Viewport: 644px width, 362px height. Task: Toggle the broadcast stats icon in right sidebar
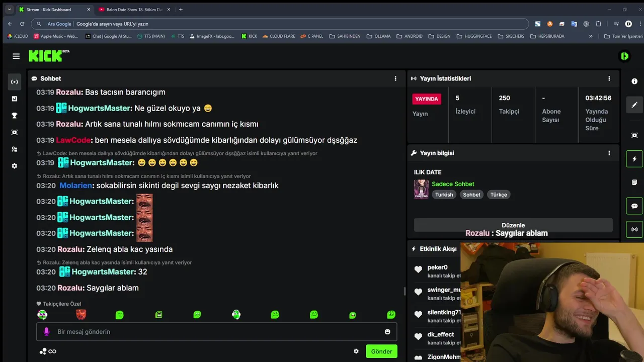(x=634, y=229)
